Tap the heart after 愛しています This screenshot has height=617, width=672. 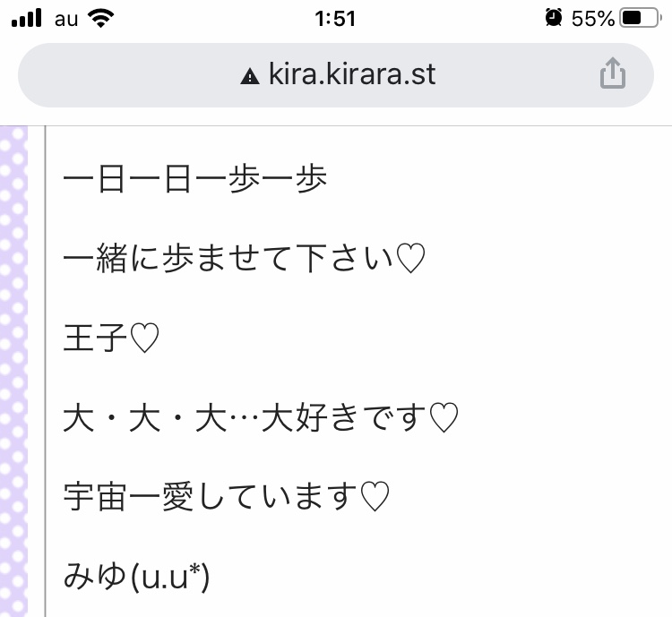pyautogui.click(x=373, y=496)
